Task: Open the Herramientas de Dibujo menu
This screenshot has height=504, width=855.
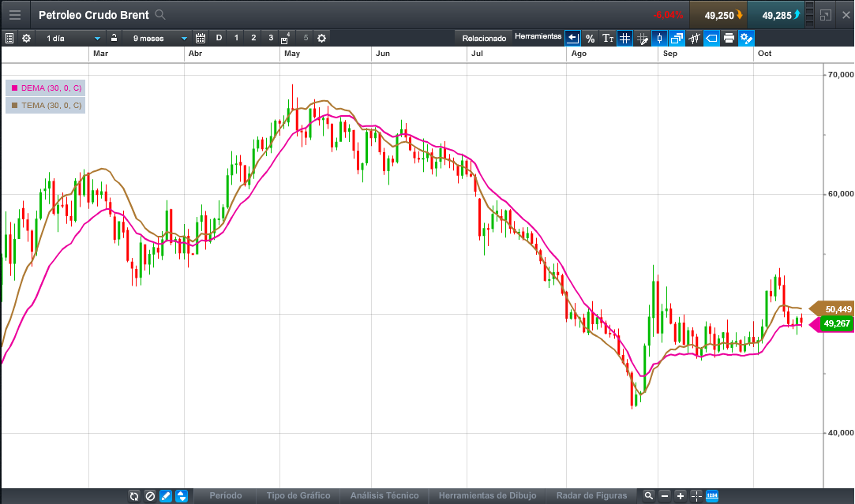Action: pyautogui.click(x=487, y=496)
